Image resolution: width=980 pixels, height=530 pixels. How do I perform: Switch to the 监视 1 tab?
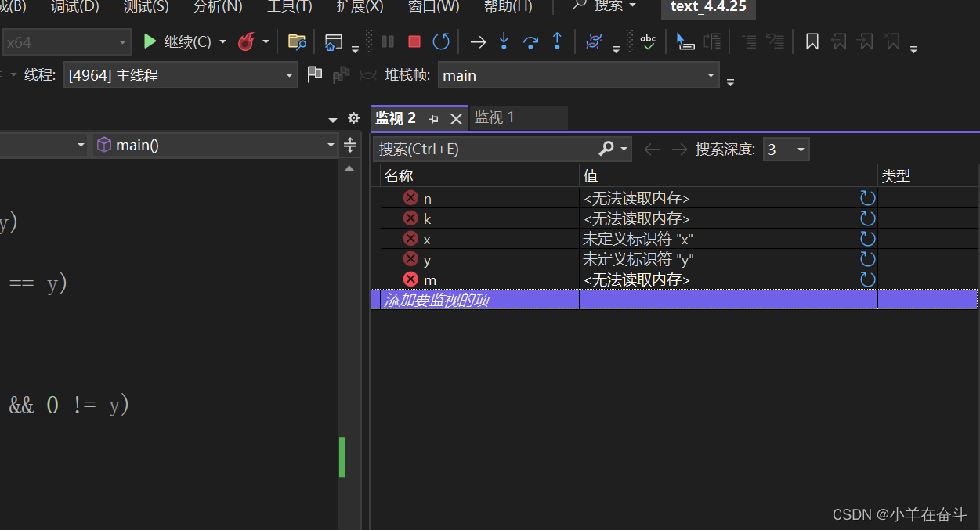point(495,117)
